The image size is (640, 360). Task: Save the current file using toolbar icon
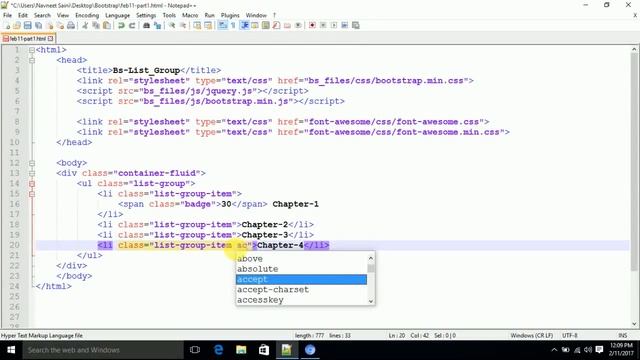tap(28, 25)
